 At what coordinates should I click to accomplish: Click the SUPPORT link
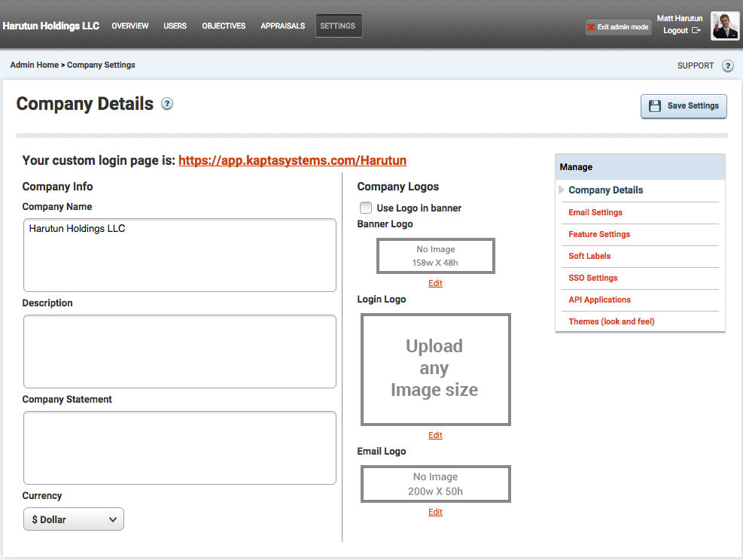coord(695,65)
